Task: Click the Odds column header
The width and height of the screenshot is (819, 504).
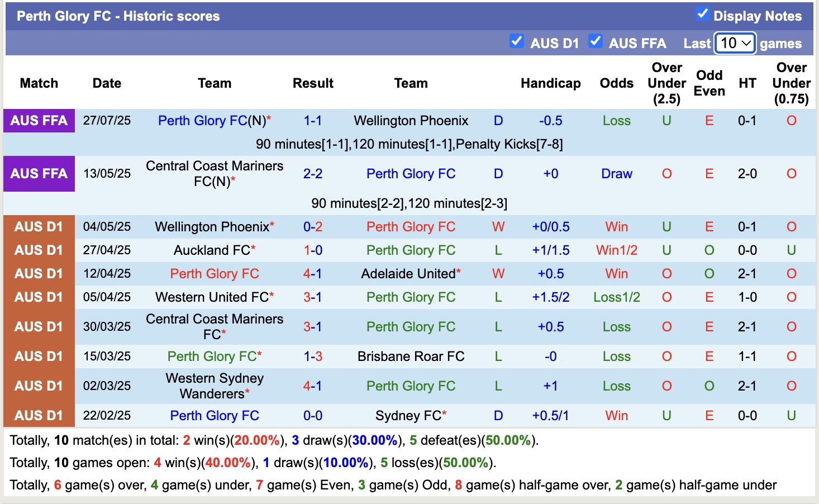Action: tap(616, 83)
